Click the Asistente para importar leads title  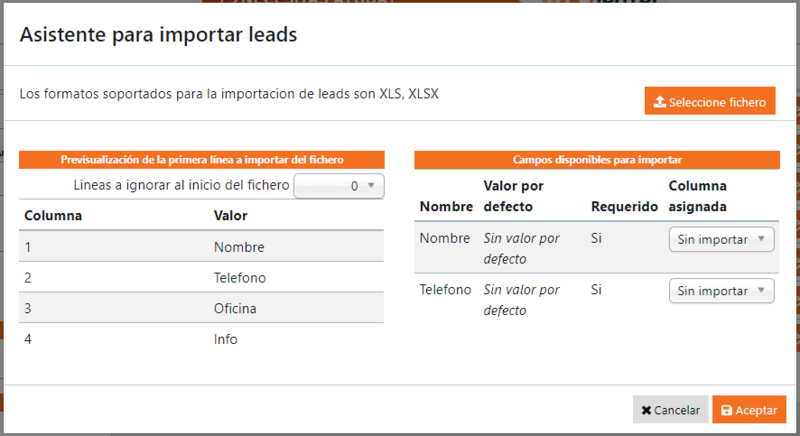159,35
